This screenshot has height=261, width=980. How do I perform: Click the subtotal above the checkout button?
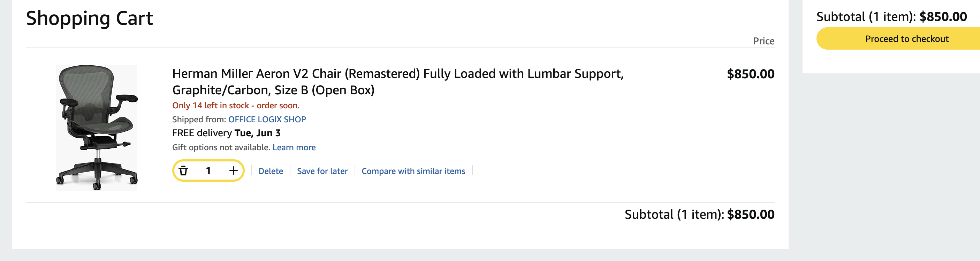pos(891,17)
